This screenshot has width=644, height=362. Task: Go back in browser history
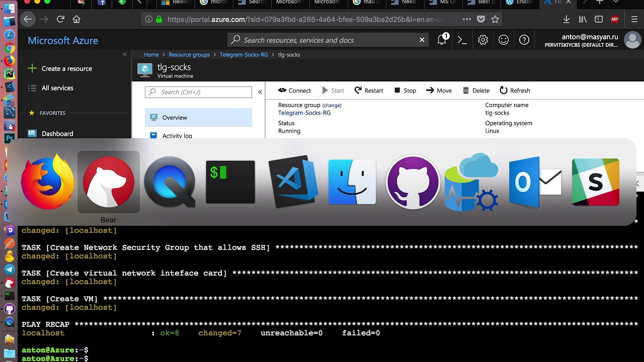point(28,19)
